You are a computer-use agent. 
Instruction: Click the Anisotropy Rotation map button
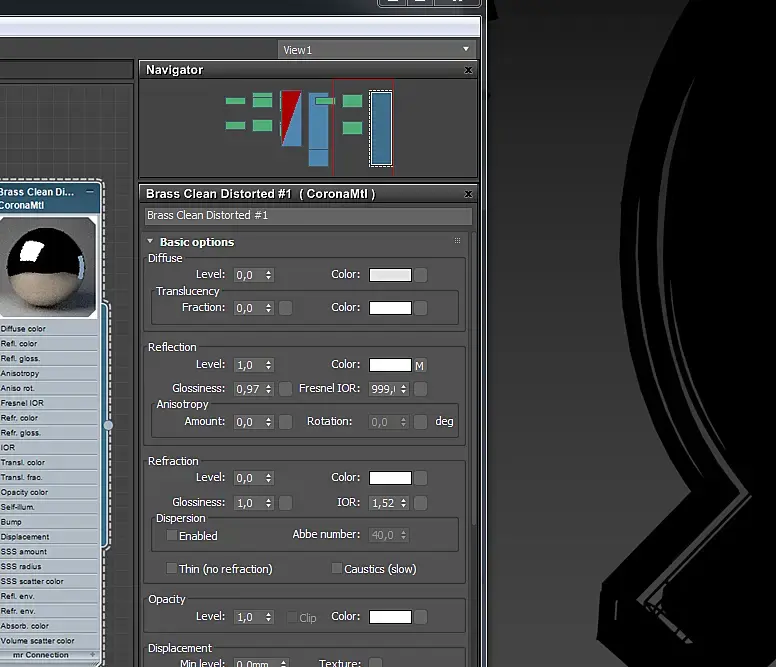pos(421,422)
